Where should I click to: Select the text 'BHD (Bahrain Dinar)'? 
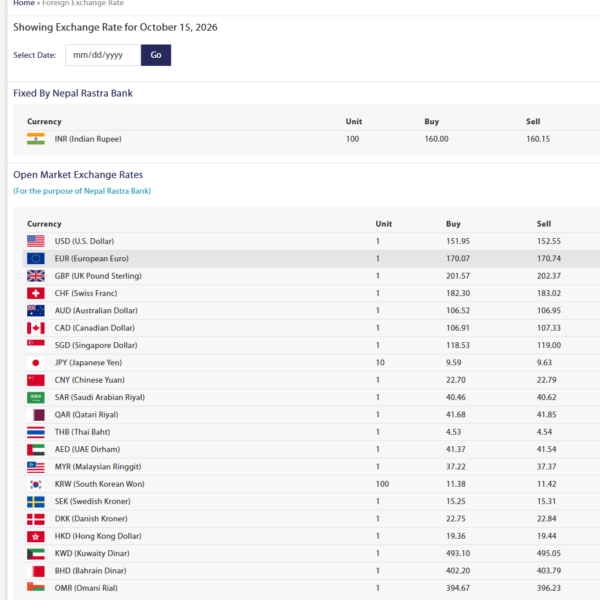(90, 571)
